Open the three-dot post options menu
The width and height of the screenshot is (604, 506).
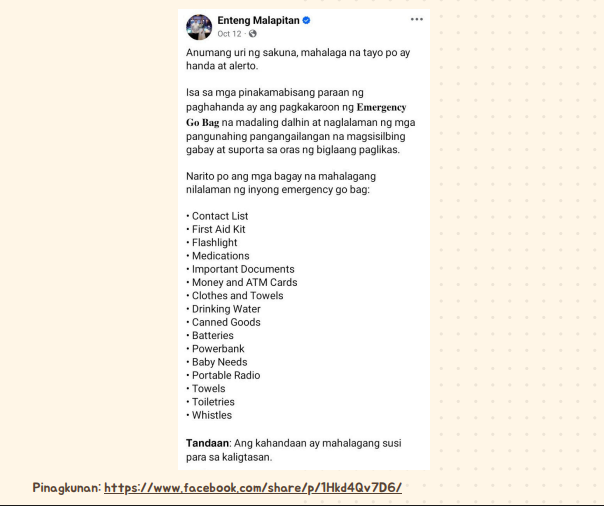[416, 19]
